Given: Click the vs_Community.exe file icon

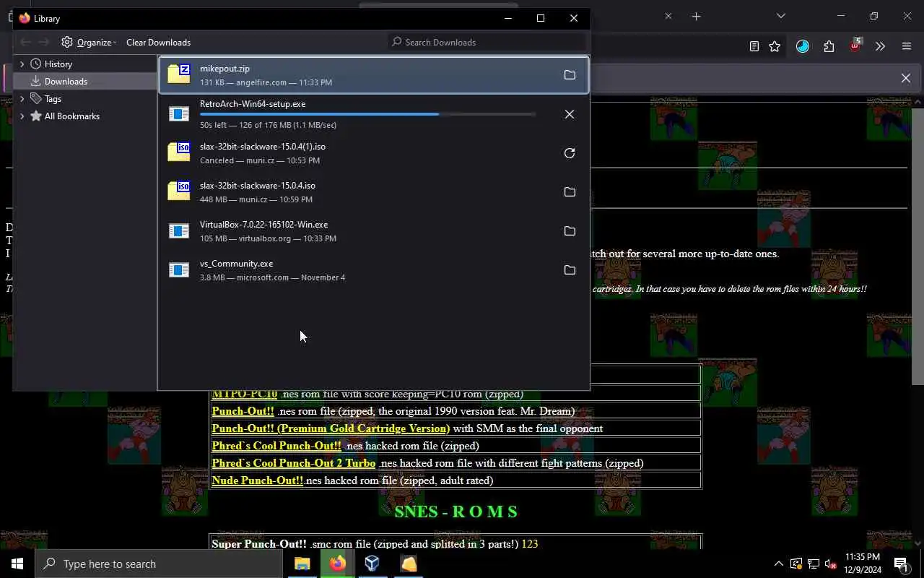Looking at the screenshot, I should tap(179, 270).
